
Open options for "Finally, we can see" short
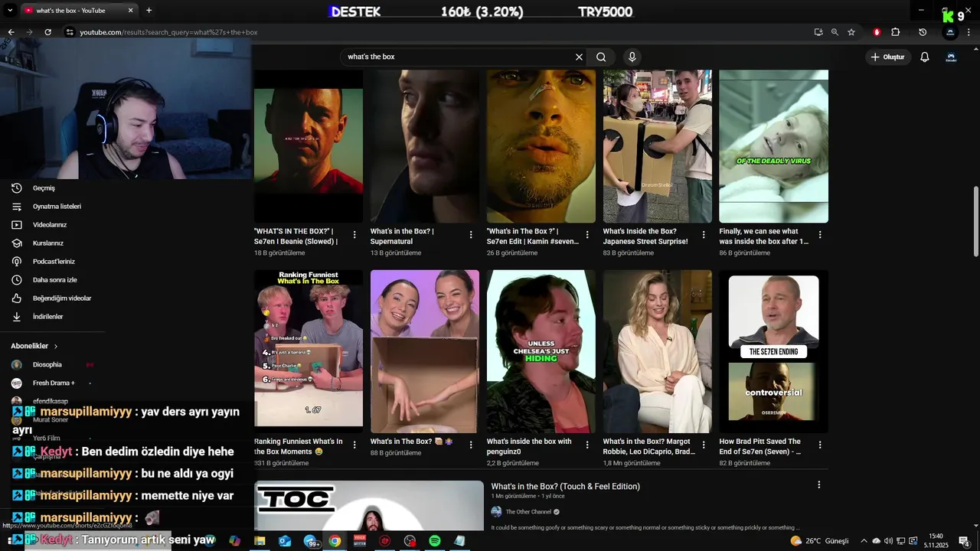pyautogui.click(x=820, y=235)
